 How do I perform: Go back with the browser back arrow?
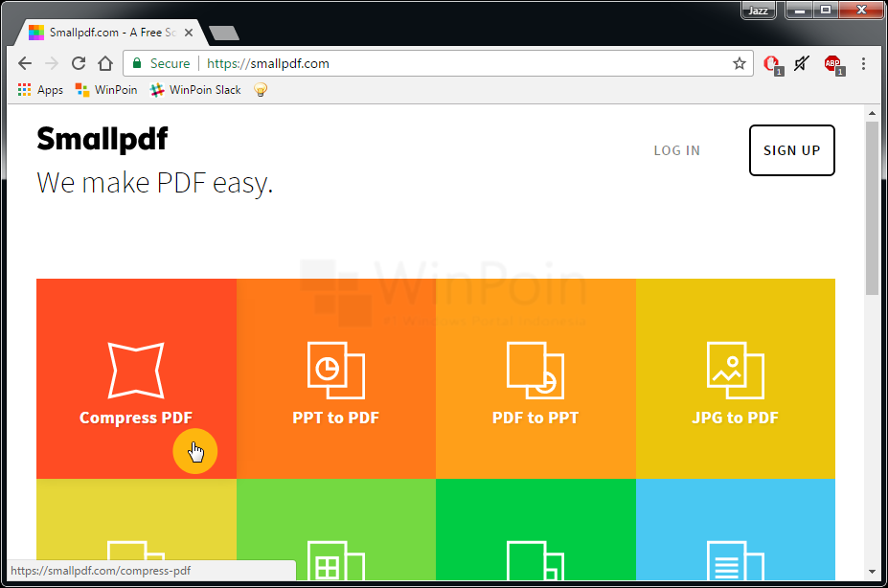[25, 63]
